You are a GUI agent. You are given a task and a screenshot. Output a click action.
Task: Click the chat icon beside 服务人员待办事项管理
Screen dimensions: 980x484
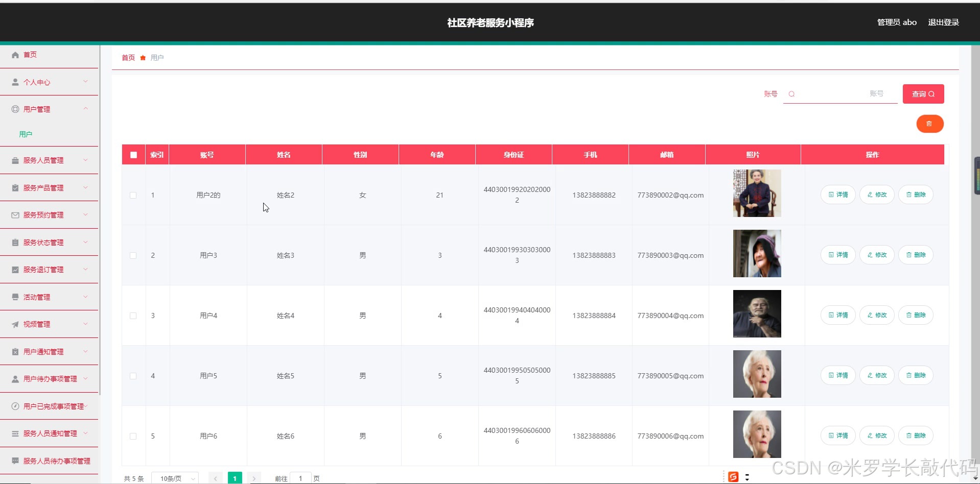pyautogui.click(x=15, y=461)
